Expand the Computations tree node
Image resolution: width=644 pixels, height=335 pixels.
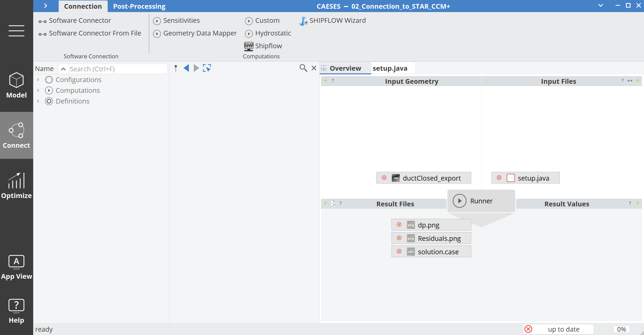click(38, 90)
